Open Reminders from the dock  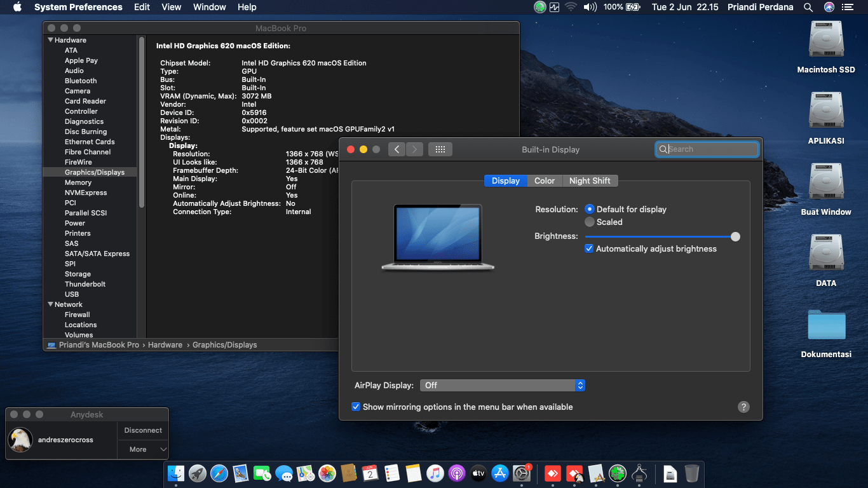coord(391,473)
